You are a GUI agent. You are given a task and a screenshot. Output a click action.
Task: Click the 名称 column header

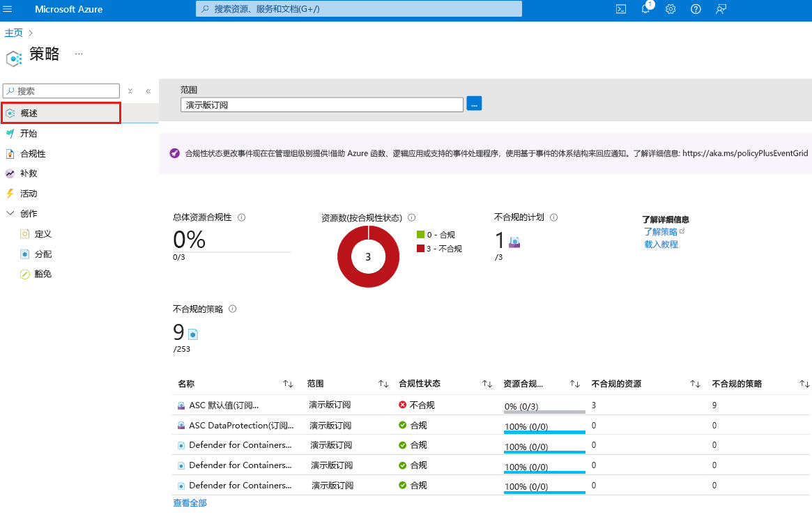[186, 384]
